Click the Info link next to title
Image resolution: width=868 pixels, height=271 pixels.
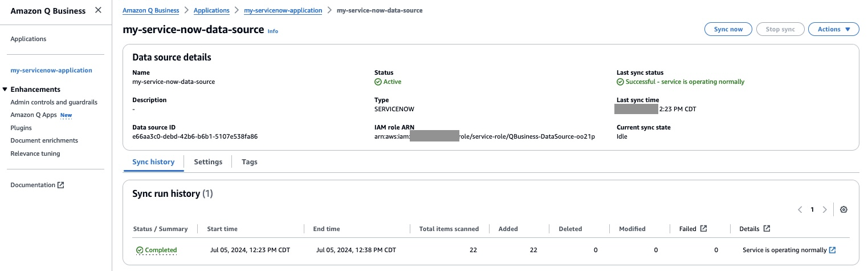coord(273,31)
